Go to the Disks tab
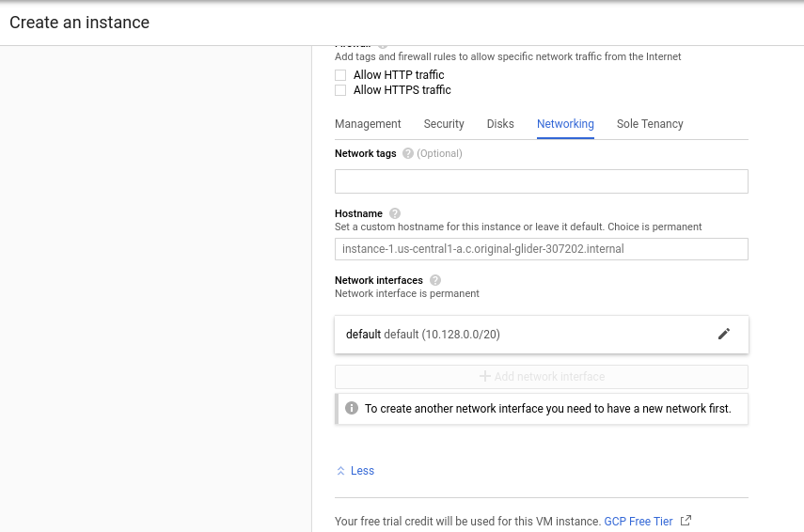The image size is (804, 532). pyautogui.click(x=500, y=124)
